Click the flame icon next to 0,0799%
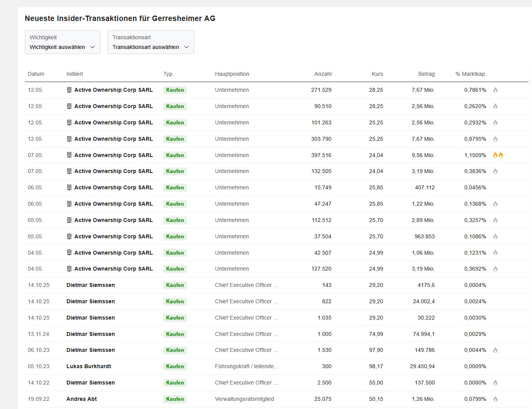 495,399
